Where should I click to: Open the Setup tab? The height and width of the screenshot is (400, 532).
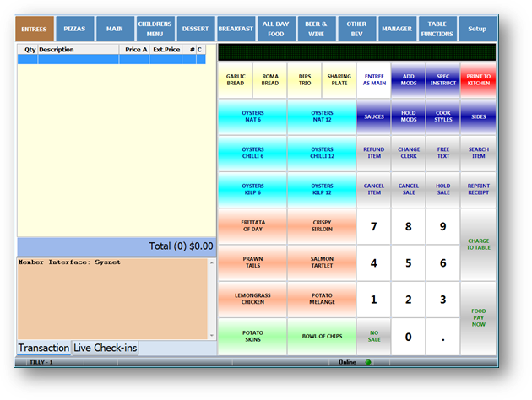[477, 29]
